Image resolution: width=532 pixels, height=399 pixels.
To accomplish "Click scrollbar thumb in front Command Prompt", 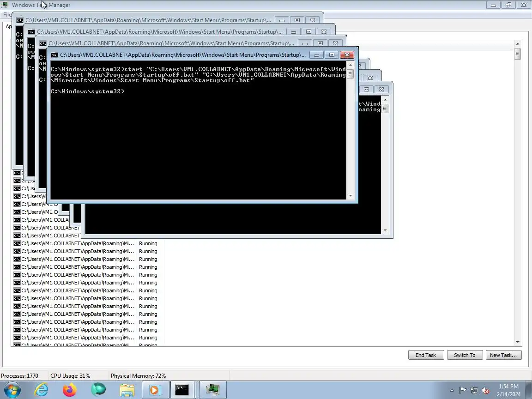I will click(351, 73).
